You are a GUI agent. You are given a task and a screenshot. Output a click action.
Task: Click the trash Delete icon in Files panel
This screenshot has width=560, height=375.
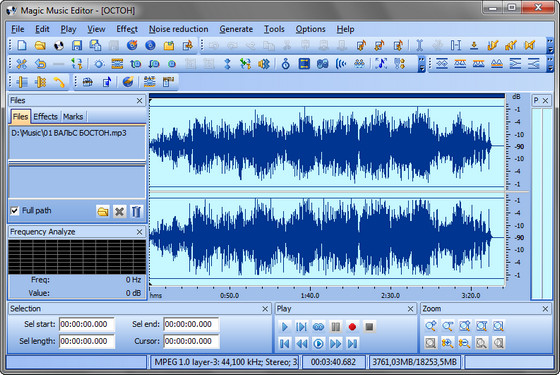136,211
